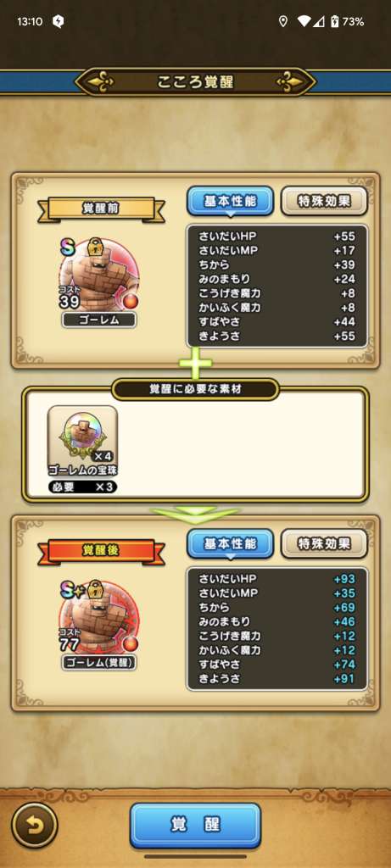The height and width of the screenshot is (868, 391).
Task: Tap the awakened Golem heart icon
Action: click(98, 617)
